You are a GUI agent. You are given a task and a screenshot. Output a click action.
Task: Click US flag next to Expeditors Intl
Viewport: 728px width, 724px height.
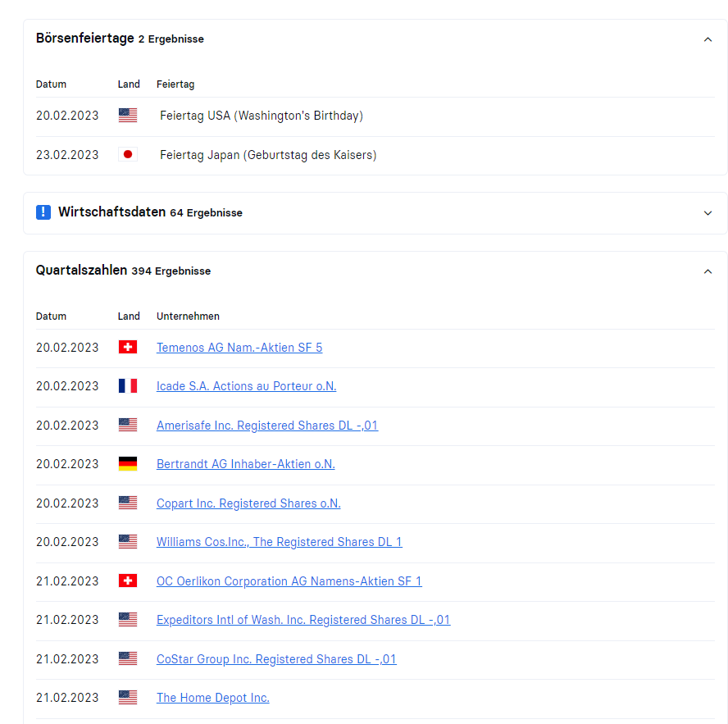(x=128, y=620)
